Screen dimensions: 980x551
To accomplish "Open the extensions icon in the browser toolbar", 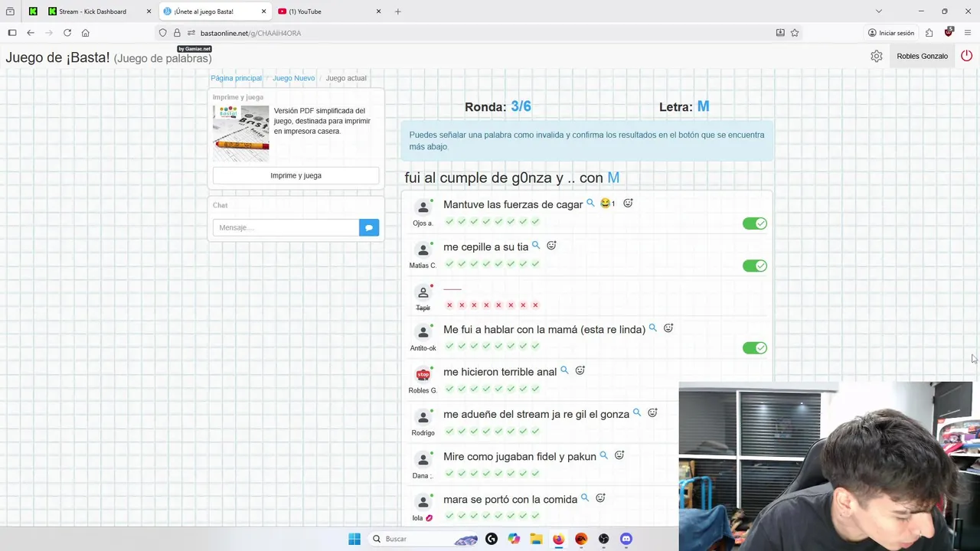I will 929,33.
